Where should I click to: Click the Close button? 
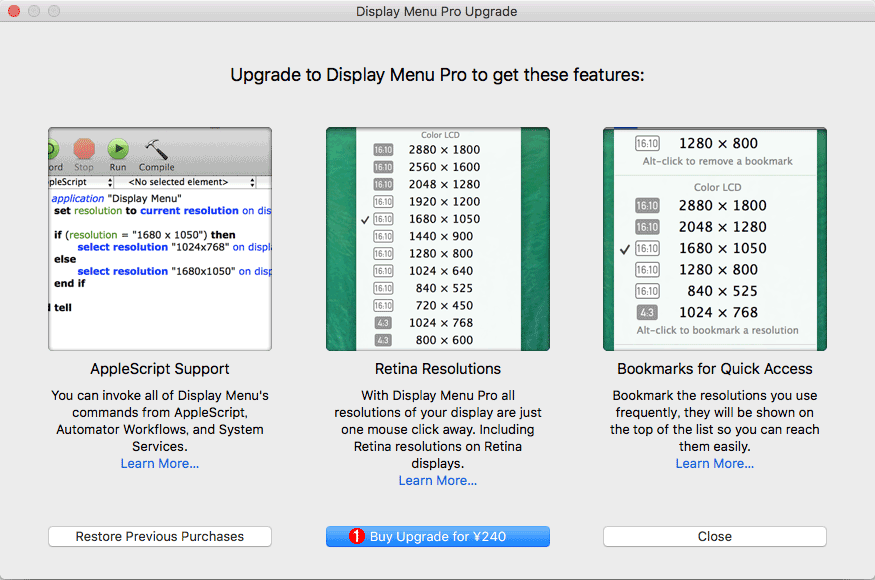click(714, 536)
